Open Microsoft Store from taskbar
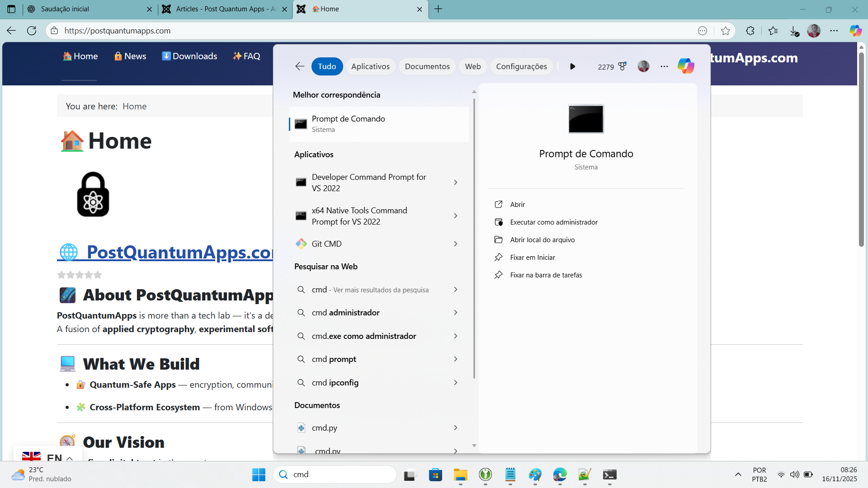The image size is (868, 488). (435, 474)
